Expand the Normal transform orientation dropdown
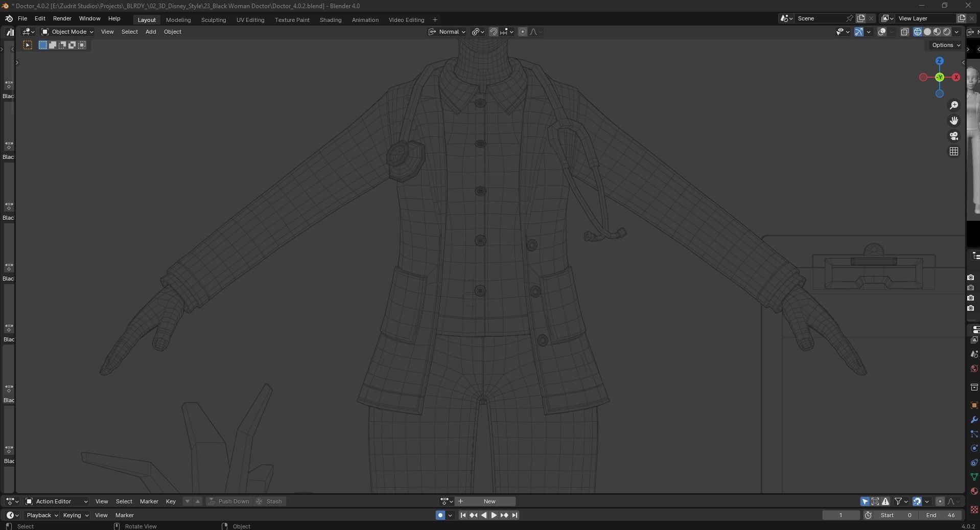 coord(447,32)
